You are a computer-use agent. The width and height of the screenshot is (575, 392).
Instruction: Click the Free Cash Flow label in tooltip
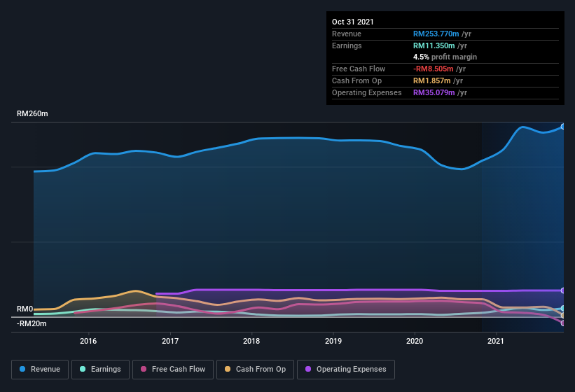click(359, 69)
